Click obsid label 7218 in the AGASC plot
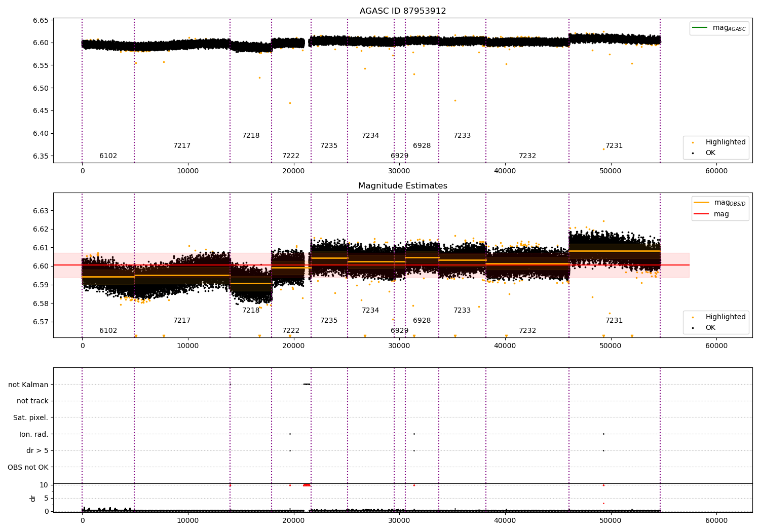The height and width of the screenshot is (532, 760). click(x=251, y=136)
